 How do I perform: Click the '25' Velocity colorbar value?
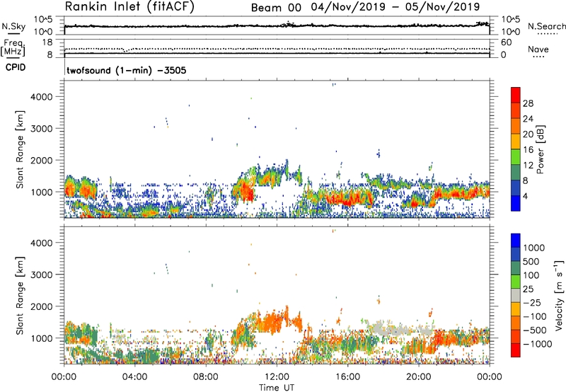pos(529,289)
